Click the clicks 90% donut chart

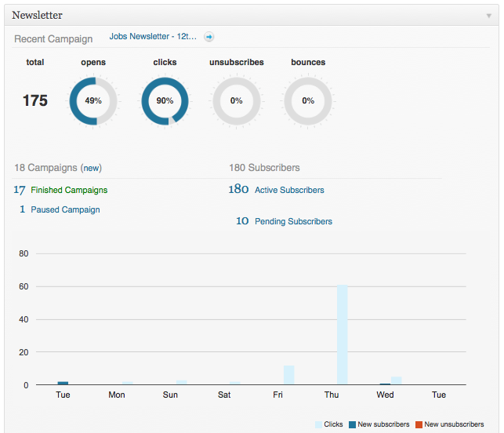click(x=165, y=101)
